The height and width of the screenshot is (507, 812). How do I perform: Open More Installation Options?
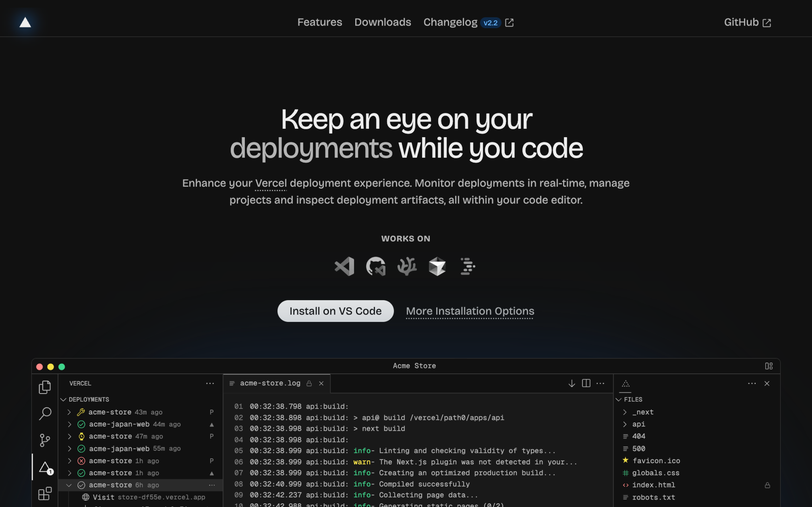(x=469, y=311)
